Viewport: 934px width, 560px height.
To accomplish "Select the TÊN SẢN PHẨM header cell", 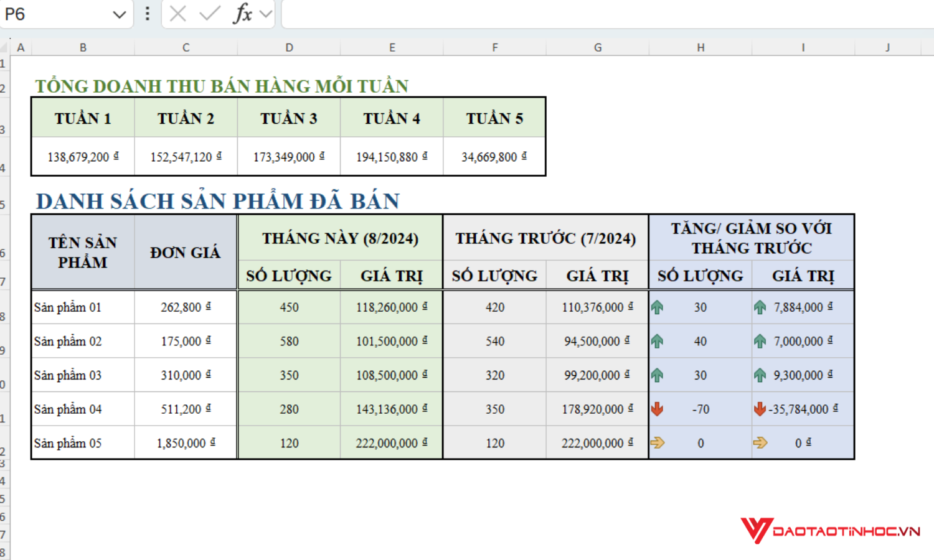I will click(83, 252).
